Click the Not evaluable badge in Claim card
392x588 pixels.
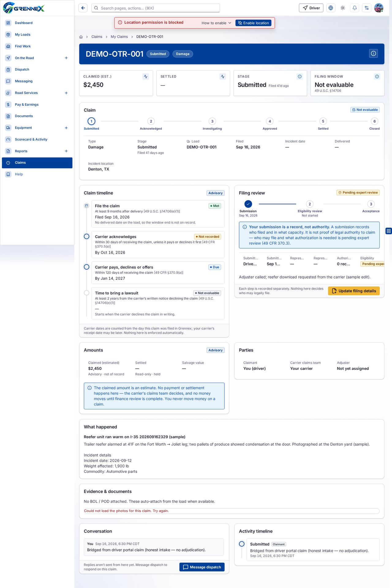tap(365, 110)
